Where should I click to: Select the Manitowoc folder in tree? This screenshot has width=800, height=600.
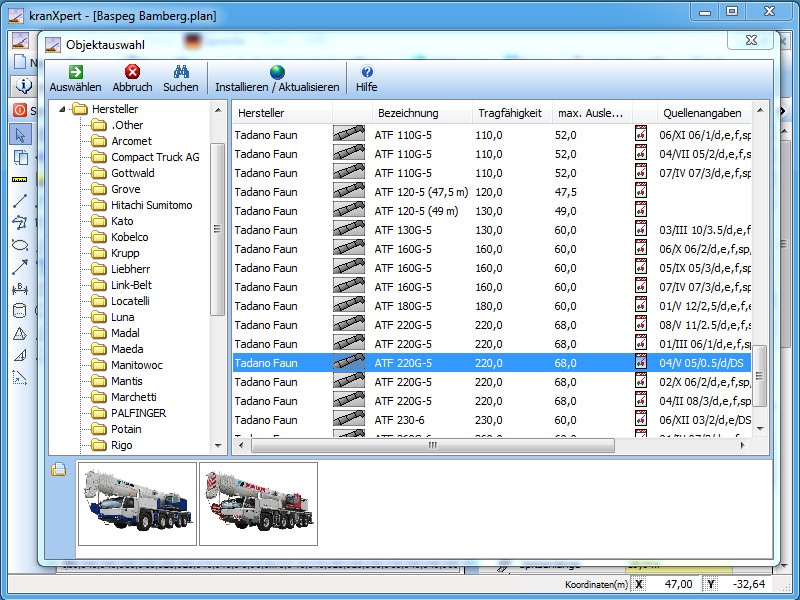click(136, 365)
